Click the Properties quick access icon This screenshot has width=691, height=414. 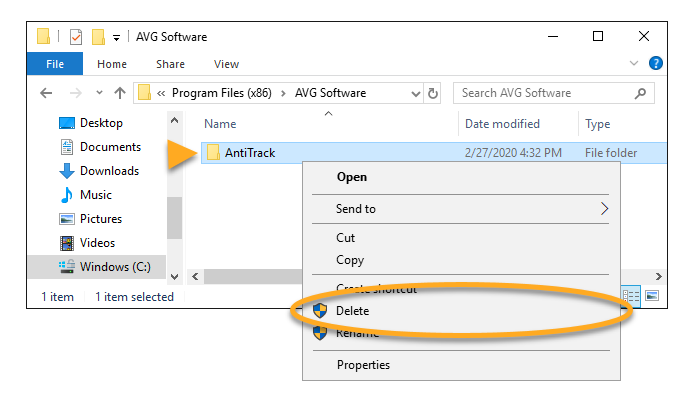point(76,37)
